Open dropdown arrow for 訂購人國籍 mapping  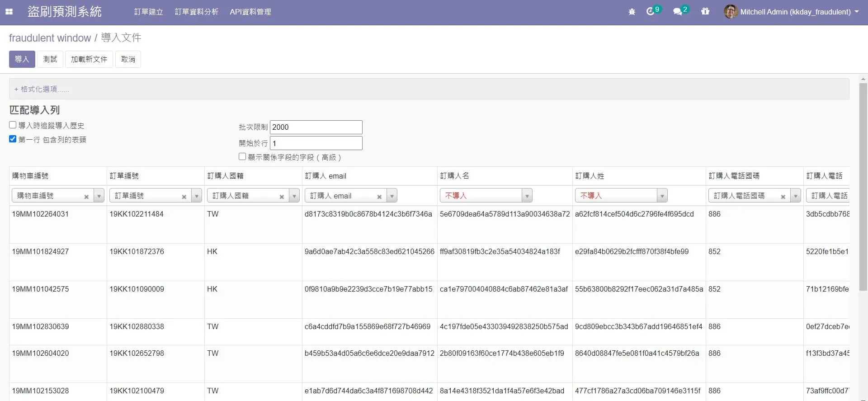[x=294, y=196]
